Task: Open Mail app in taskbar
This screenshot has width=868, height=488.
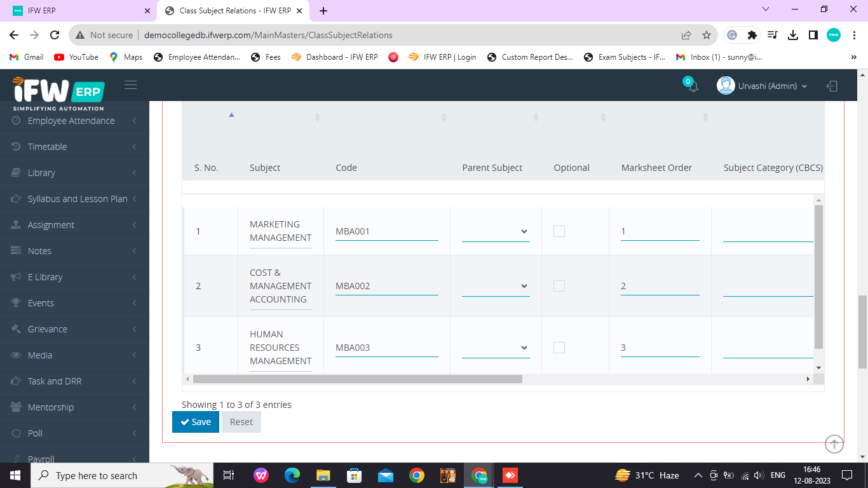Action: (x=386, y=475)
